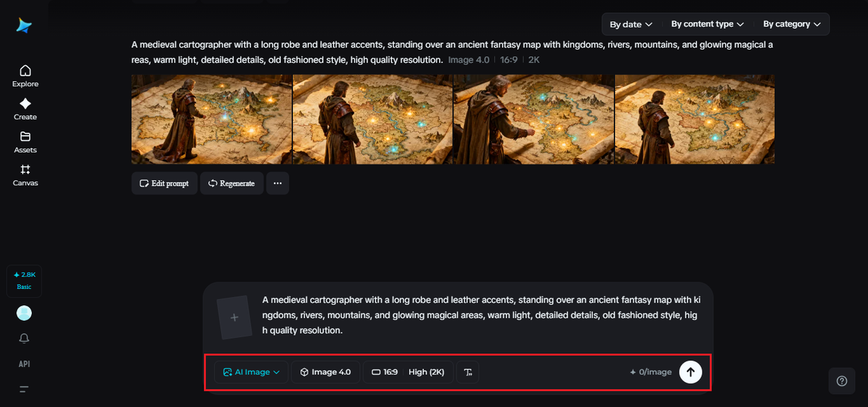Image resolution: width=868 pixels, height=407 pixels.
Task: Open the first generated cartographer image
Action: (x=211, y=119)
